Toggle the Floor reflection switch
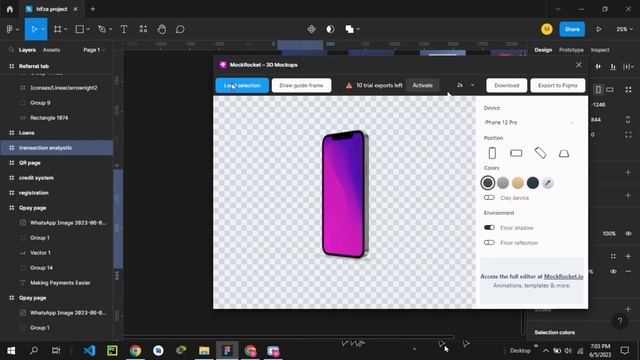The width and height of the screenshot is (640, 360). (489, 242)
